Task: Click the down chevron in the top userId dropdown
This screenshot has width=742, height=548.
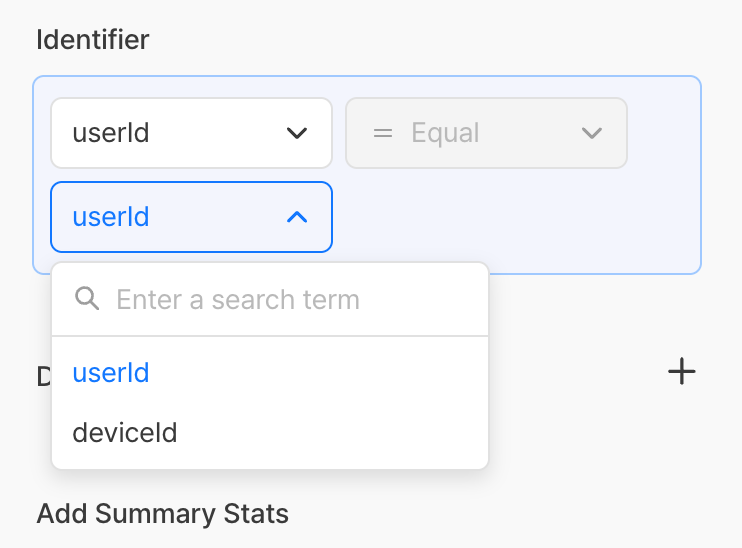Action: (x=297, y=133)
